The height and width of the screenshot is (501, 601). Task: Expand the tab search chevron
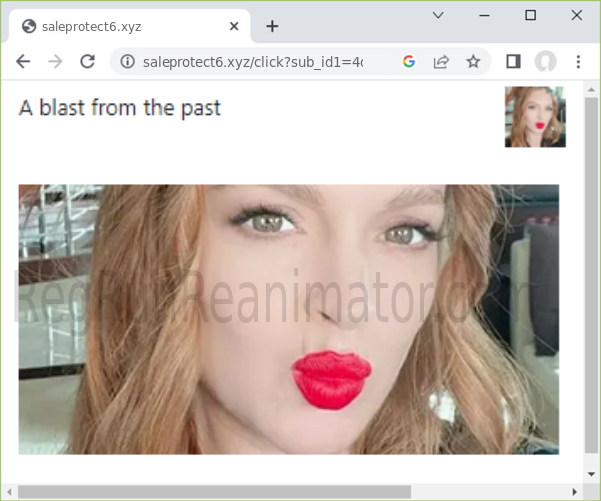click(438, 15)
